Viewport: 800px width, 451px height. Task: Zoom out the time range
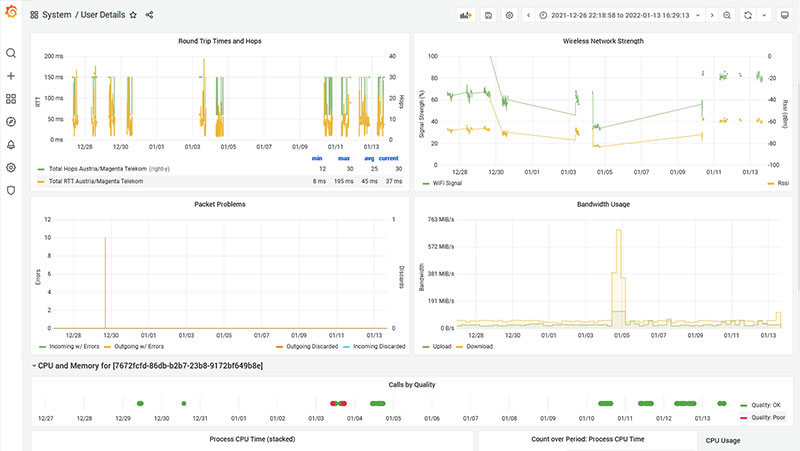click(x=727, y=15)
